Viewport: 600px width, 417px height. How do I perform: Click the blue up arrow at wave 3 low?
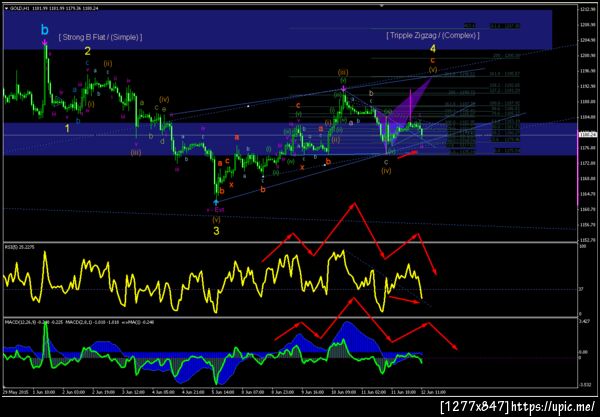[x=216, y=202]
